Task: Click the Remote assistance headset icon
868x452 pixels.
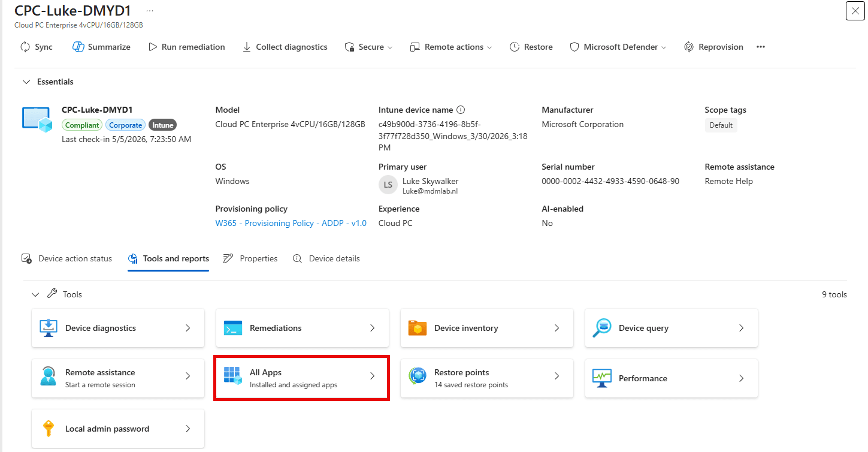Action: (49, 378)
